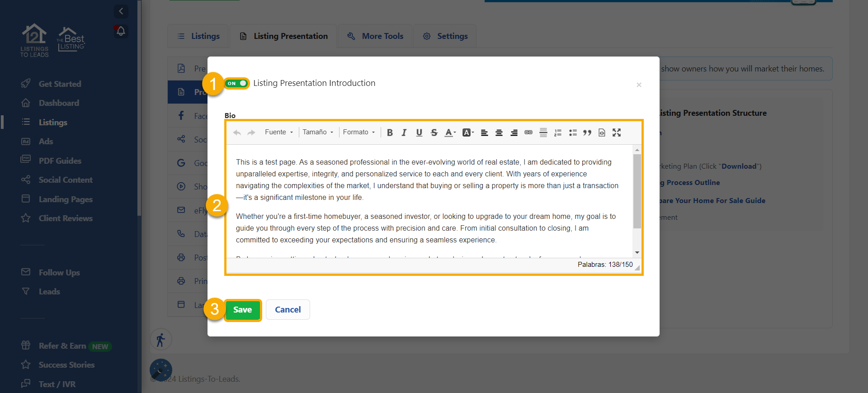Open Prepare Your Home For Sale Guide link
Viewport: 868px width, 393px height.
712,201
